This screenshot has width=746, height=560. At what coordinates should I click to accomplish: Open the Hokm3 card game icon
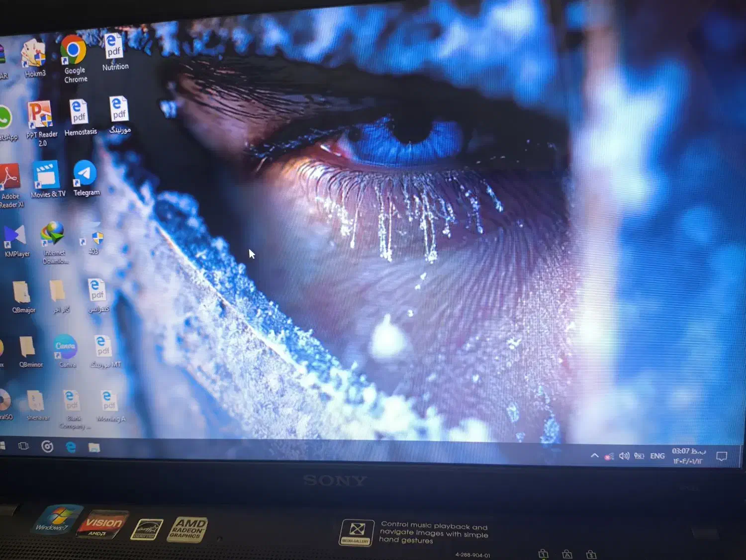(x=33, y=54)
